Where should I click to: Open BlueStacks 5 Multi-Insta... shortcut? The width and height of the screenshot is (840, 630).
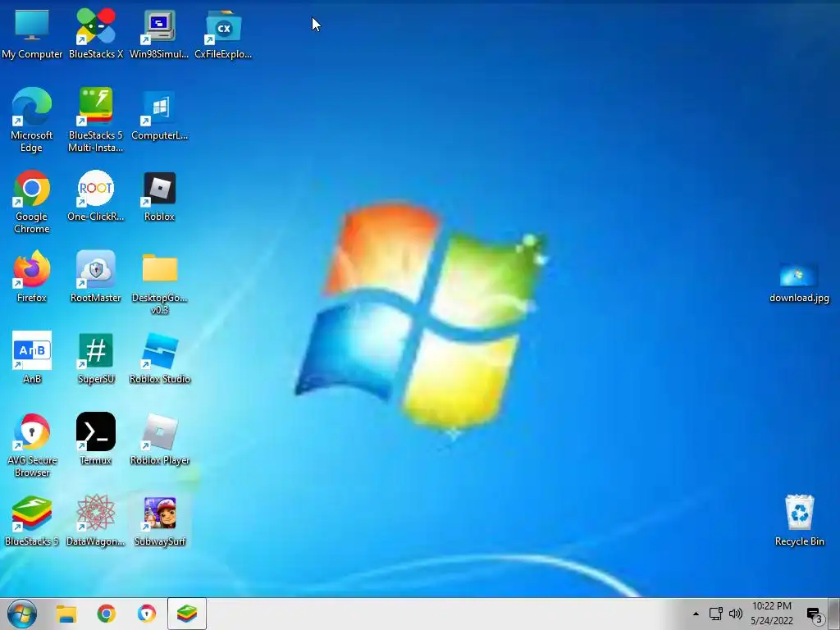coord(96,120)
